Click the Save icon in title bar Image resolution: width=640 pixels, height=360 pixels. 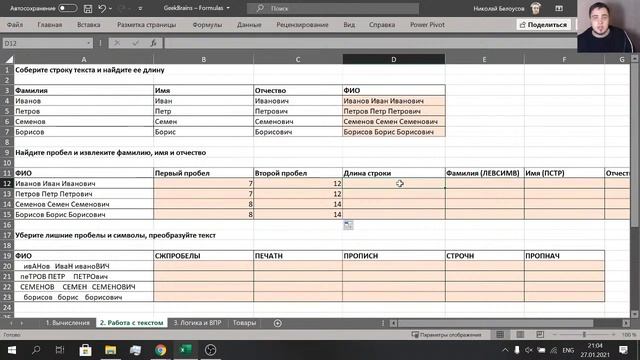88,8
